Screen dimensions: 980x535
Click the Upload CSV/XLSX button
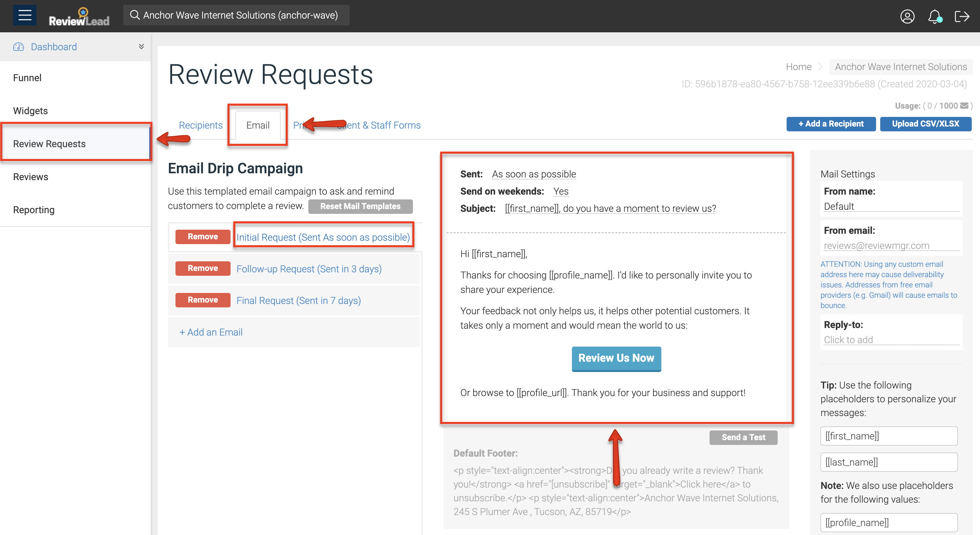[x=925, y=124]
